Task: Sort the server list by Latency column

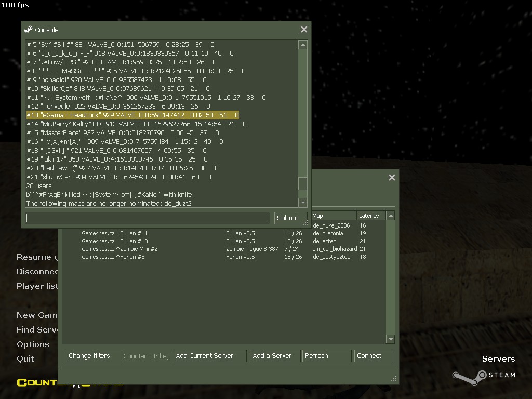Action: 371,216
